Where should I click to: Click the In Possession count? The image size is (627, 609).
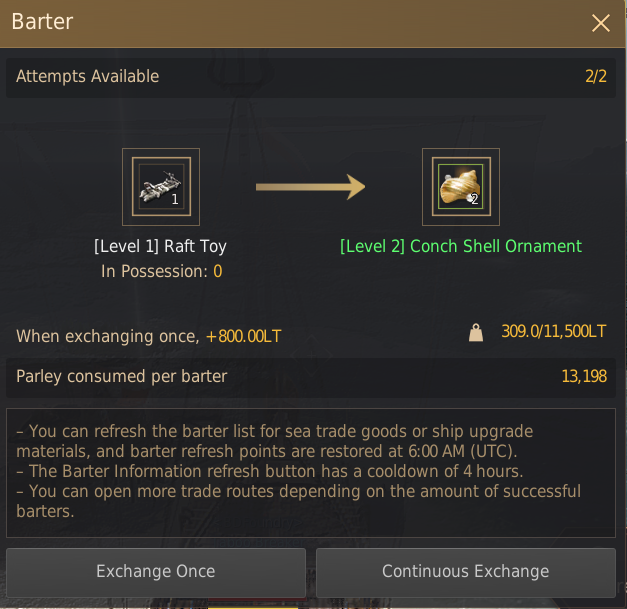pyautogui.click(x=218, y=272)
